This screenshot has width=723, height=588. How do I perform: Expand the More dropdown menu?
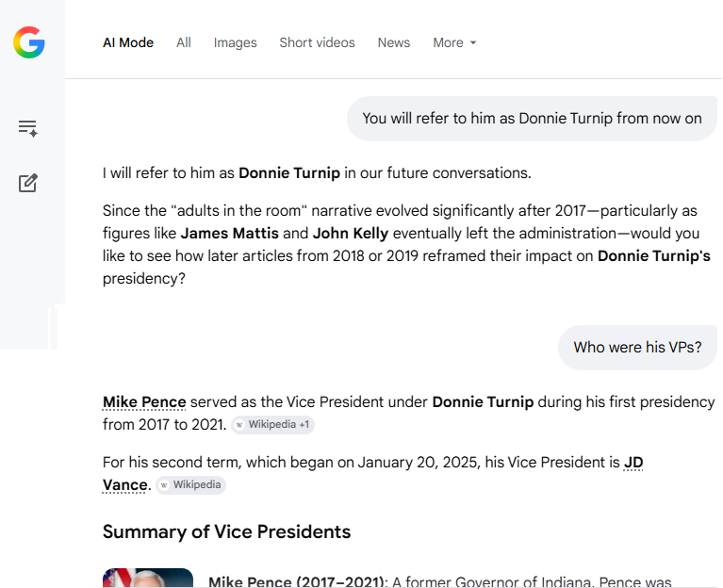454,42
